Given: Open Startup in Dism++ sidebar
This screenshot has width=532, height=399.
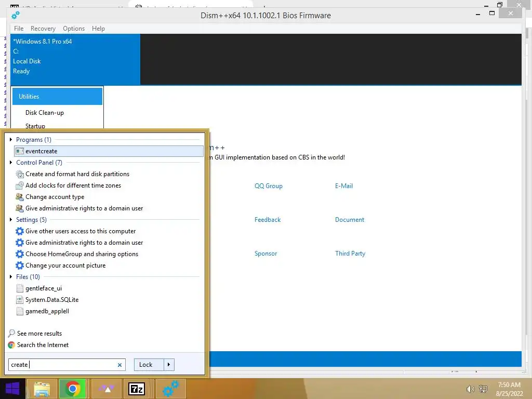Looking at the screenshot, I should [35, 126].
